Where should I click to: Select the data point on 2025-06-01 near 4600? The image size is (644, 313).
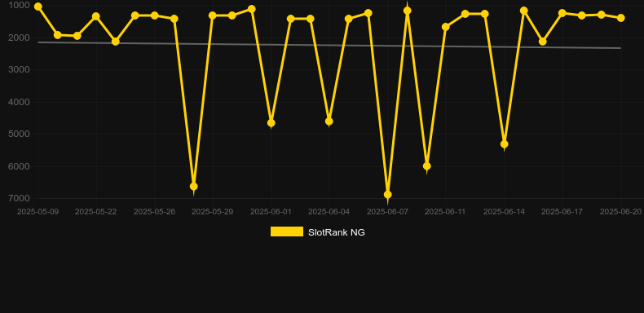pyautogui.click(x=271, y=123)
